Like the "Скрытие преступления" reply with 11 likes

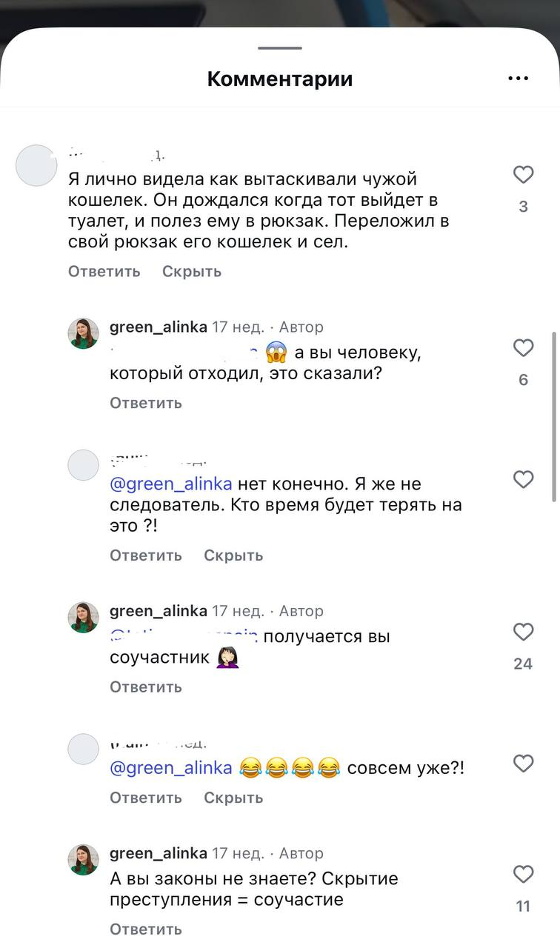[x=524, y=875]
